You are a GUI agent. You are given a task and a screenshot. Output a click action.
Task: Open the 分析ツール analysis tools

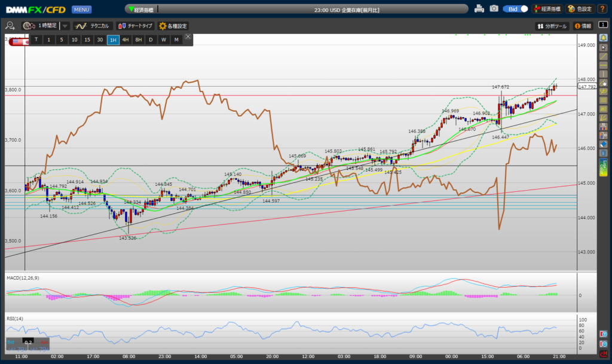[x=552, y=26]
